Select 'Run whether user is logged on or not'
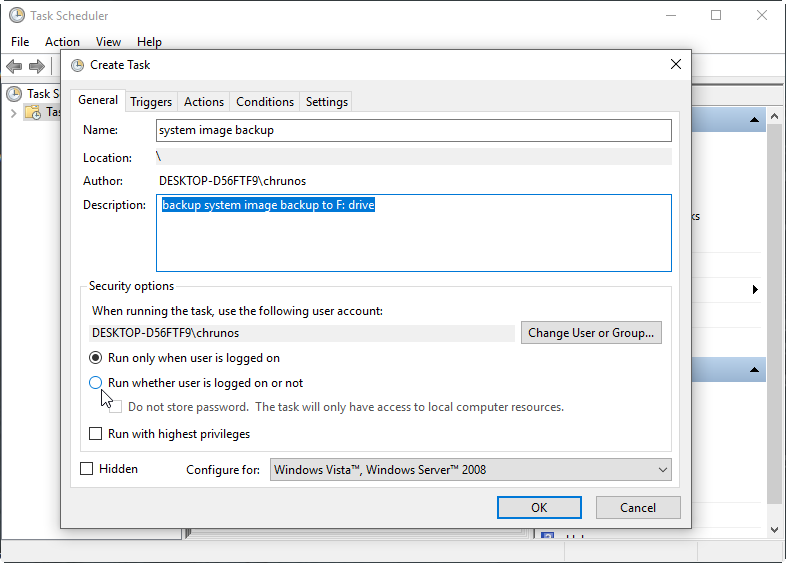 (96, 383)
